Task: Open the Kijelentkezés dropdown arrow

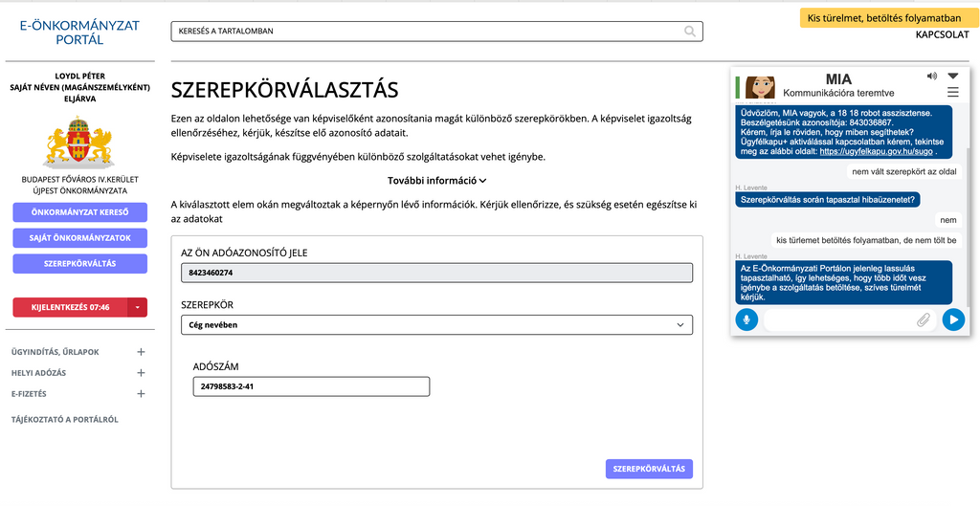Action: (138, 308)
